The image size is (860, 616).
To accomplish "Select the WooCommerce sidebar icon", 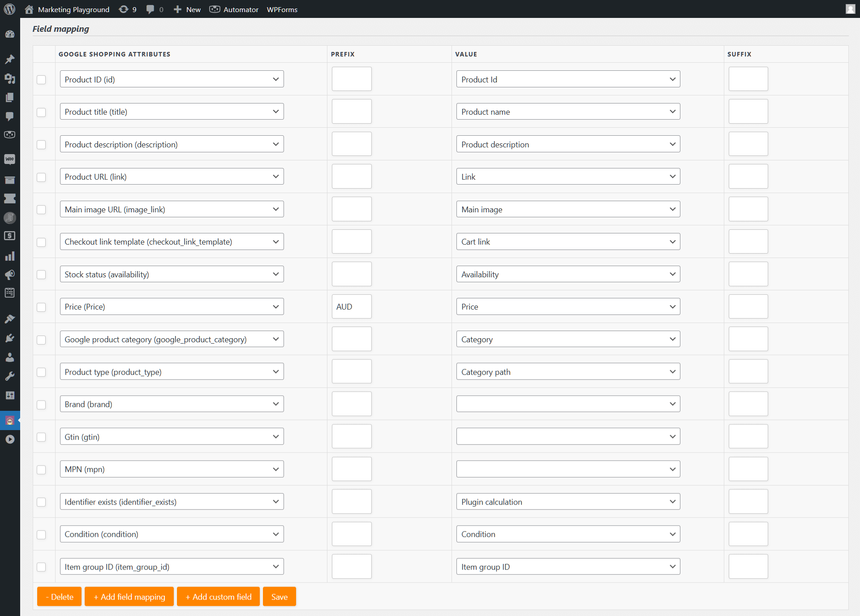I will (9, 159).
